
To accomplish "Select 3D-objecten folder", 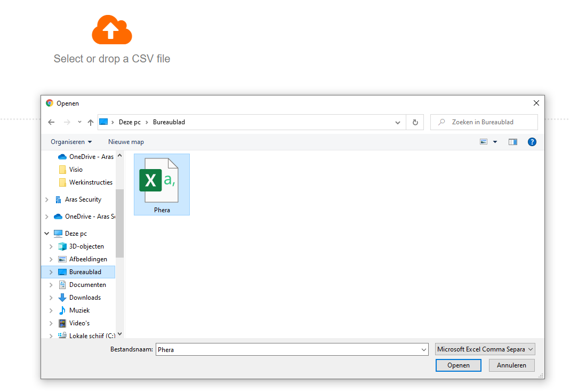I will (81, 246).
